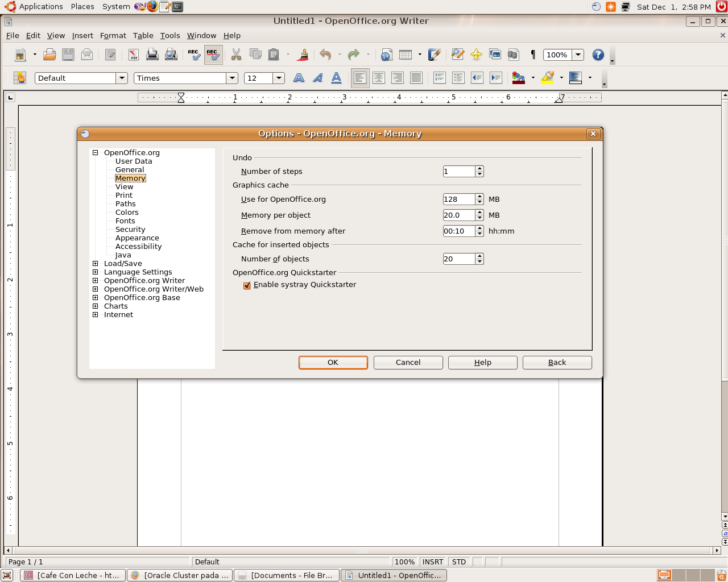Image resolution: width=728 pixels, height=582 pixels.
Task: Click the Undo arrow icon
Action: coord(325,55)
